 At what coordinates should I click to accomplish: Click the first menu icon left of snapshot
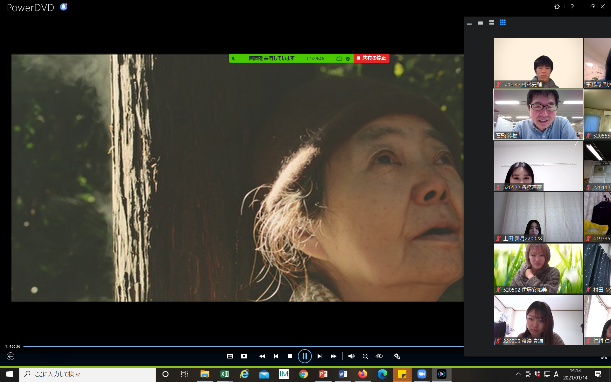click(230, 356)
